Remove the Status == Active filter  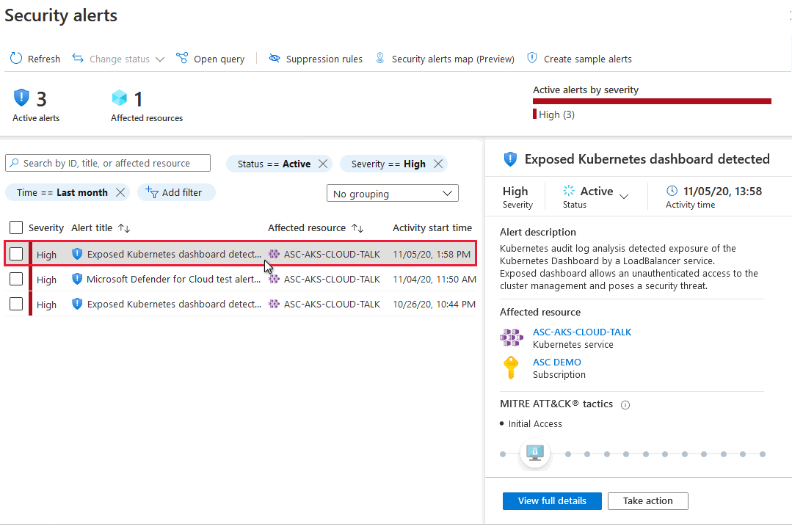(323, 164)
